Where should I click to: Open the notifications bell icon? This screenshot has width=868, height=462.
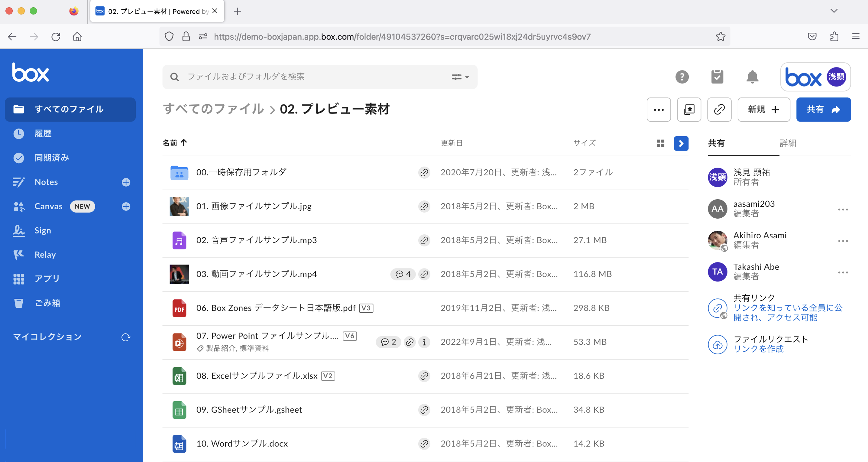point(752,77)
